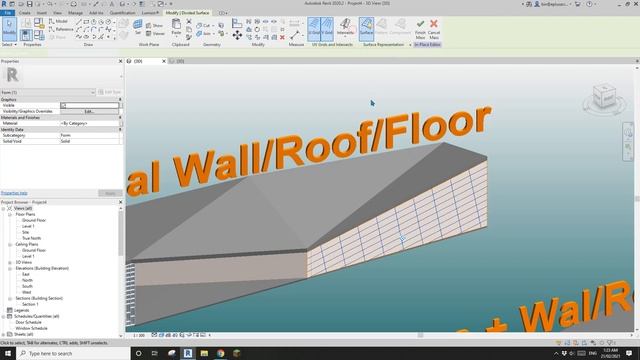
Task: Click the Edit button for Visibility/Graphics Overrides
Action: click(x=89, y=111)
